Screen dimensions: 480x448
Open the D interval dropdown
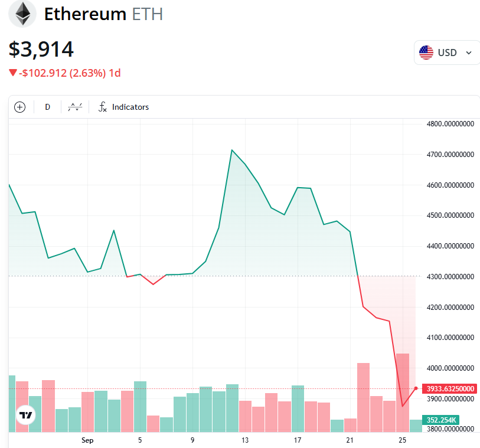coord(47,107)
